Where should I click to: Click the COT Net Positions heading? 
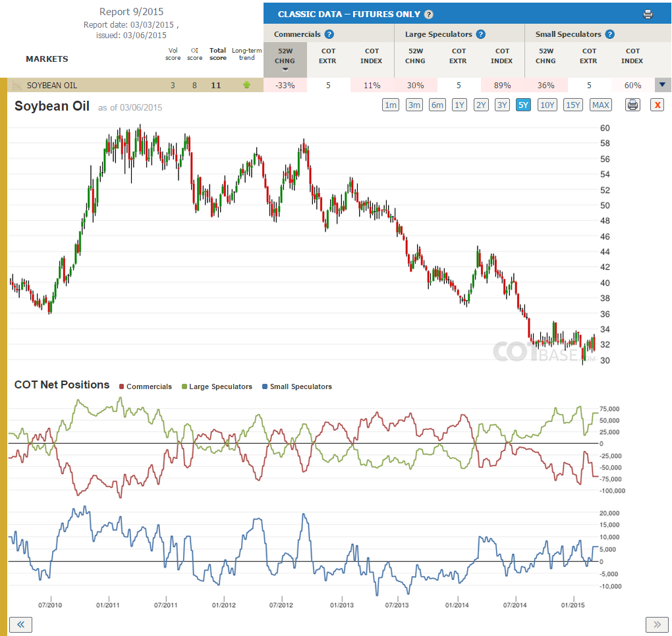pos(62,384)
